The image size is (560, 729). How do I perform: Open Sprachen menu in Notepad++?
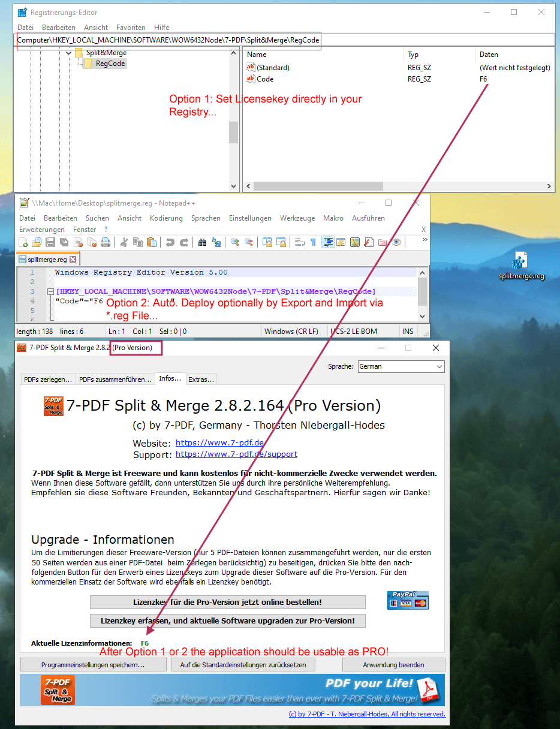point(206,218)
